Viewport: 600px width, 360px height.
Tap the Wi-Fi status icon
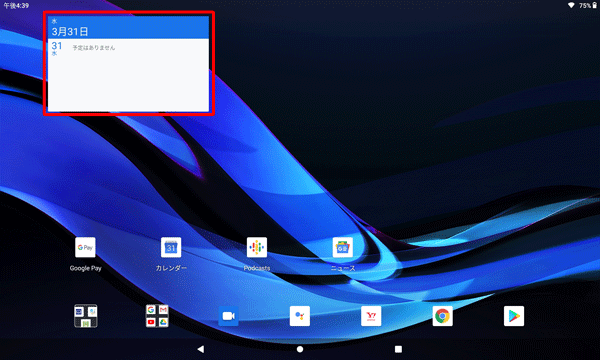(x=571, y=5)
